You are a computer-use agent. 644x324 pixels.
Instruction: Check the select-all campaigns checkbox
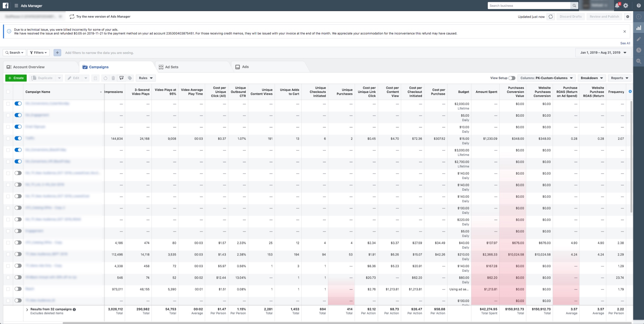coord(8,92)
